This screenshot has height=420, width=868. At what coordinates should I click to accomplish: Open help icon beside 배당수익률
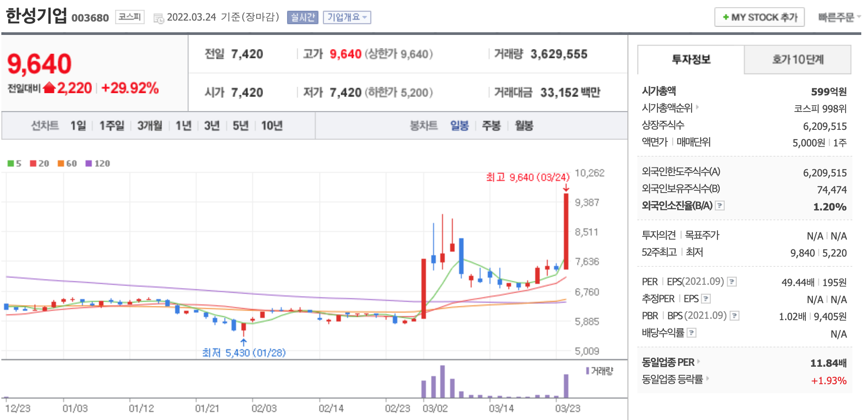692,333
